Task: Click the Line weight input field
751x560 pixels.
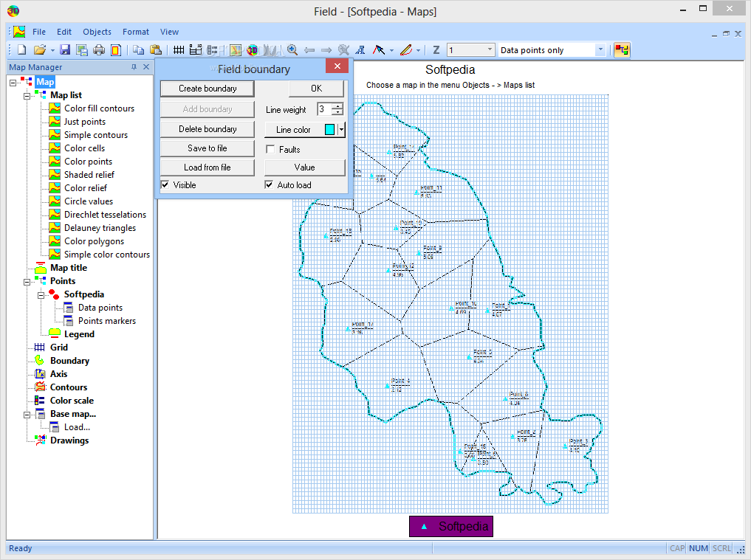Action: point(325,109)
